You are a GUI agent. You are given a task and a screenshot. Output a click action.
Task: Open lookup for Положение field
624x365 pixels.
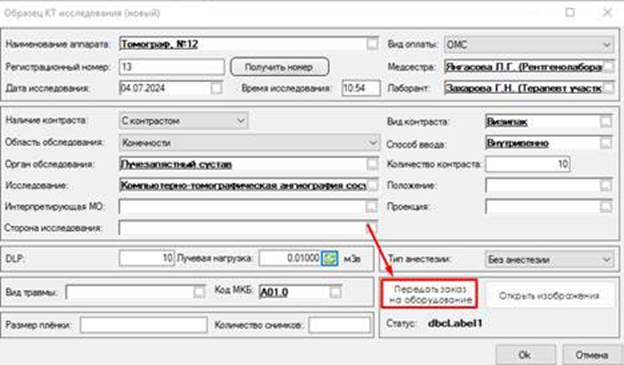click(x=606, y=185)
